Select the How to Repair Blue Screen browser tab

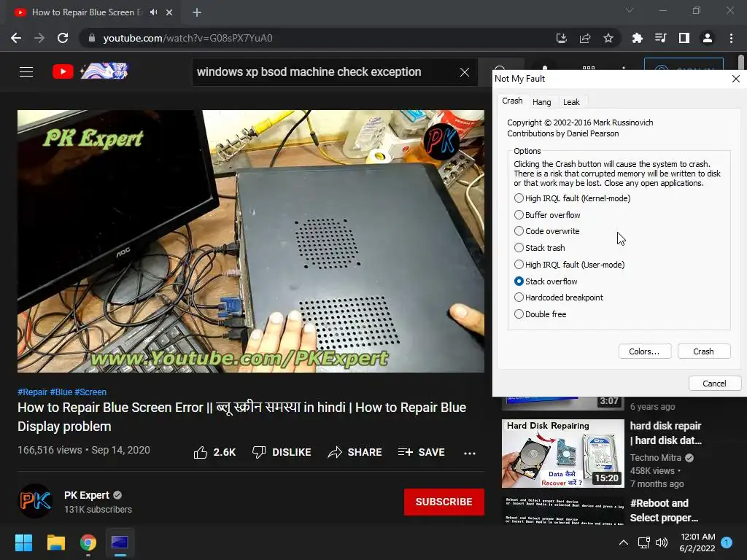click(x=88, y=12)
